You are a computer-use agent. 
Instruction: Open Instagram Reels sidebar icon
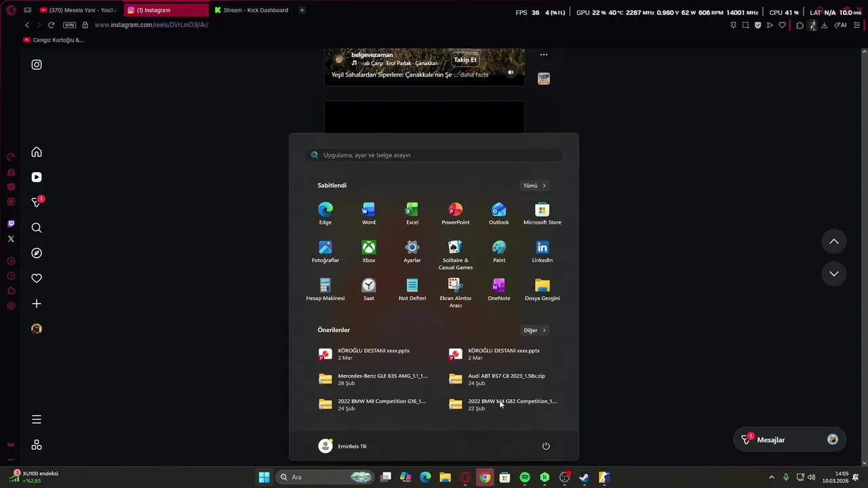click(37, 178)
